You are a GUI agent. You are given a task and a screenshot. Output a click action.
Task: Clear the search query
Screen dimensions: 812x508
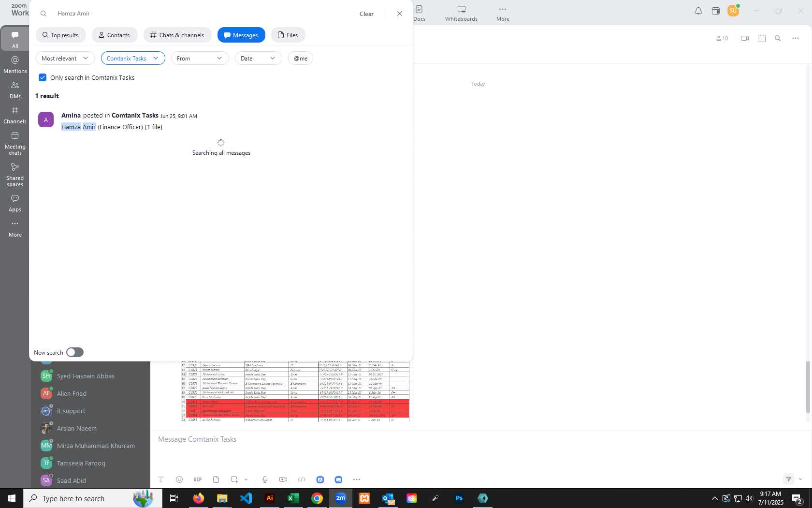[366, 14]
